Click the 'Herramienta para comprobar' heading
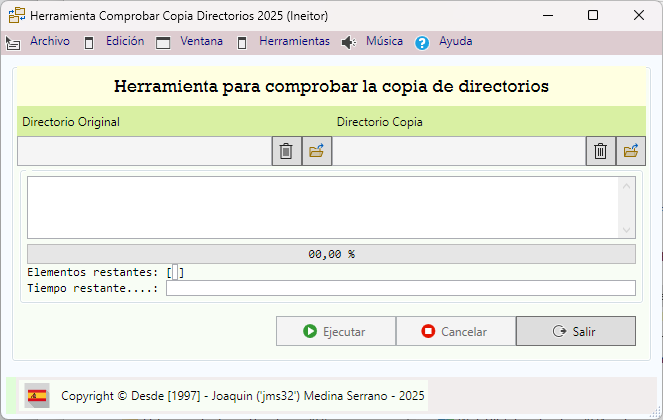The width and height of the screenshot is (663, 420). (x=332, y=86)
